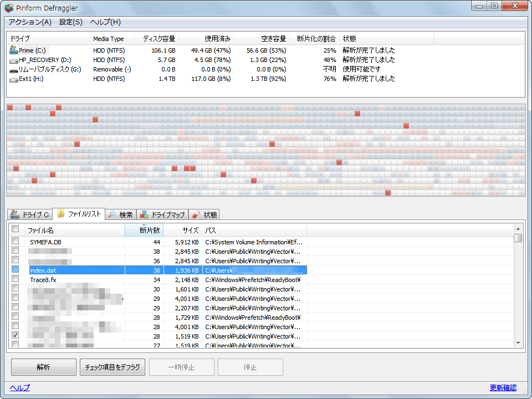Click the 使用可能です status text
Screen dimensions: 532x399
click(x=362, y=69)
